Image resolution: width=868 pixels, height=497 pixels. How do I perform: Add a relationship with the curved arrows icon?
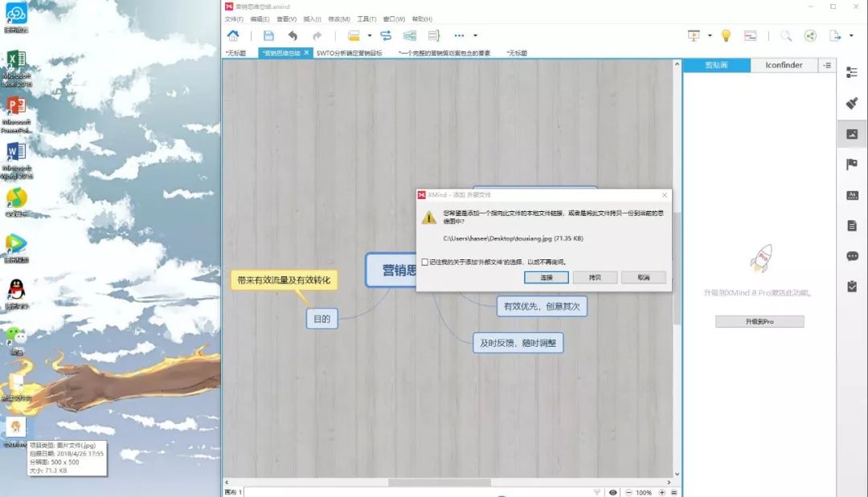pos(386,36)
